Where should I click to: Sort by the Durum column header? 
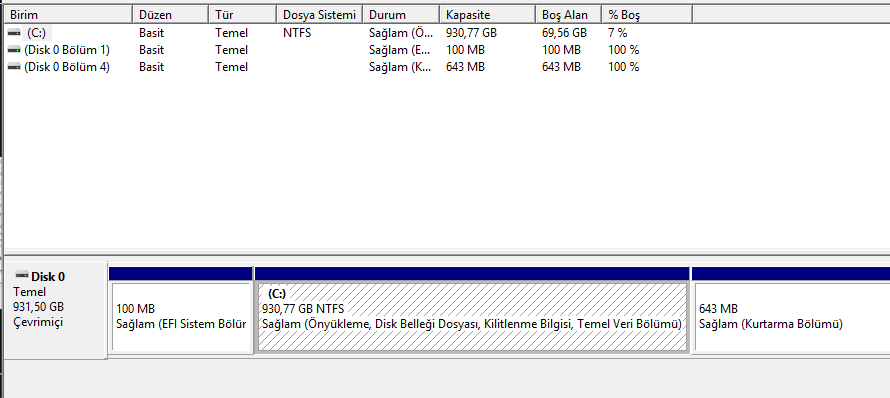[401, 15]
